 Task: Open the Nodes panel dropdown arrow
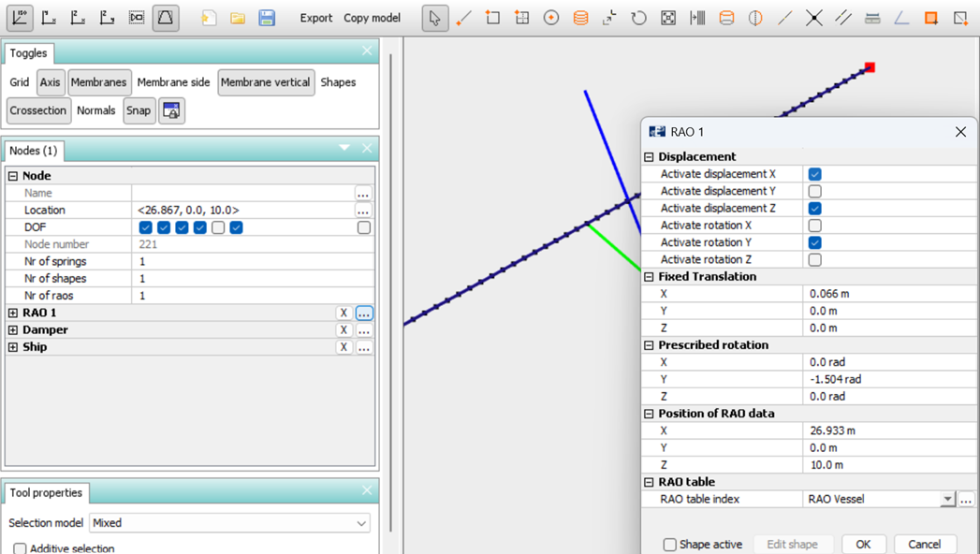tap(344, 148)
